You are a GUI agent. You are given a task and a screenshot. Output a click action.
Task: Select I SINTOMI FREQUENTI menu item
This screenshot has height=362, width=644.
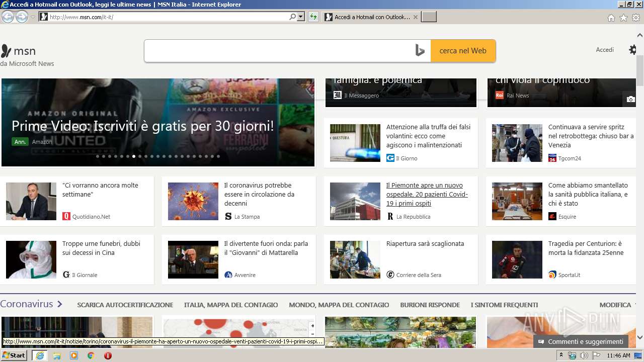tap(504, 305)
